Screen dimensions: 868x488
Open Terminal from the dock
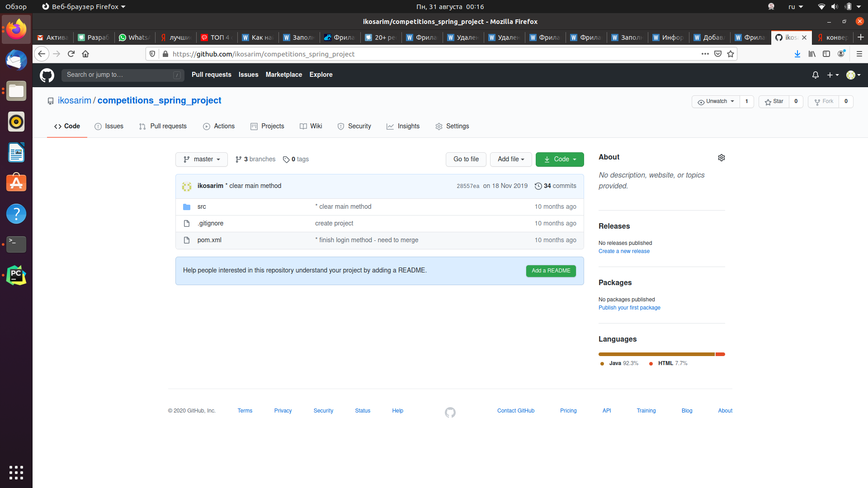[x=16, y=244]
